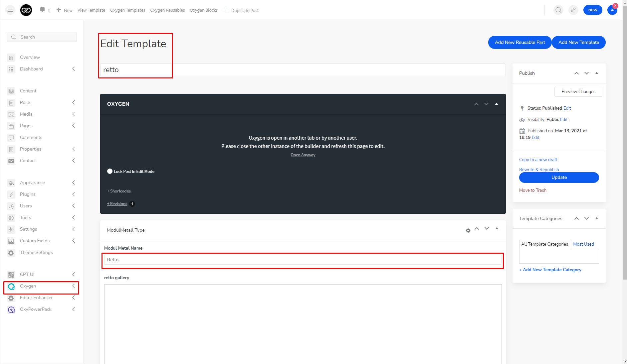The width and height of the screenshot is (627, 364).
Task: Click Add New Template button
Action: pos(579,42)
